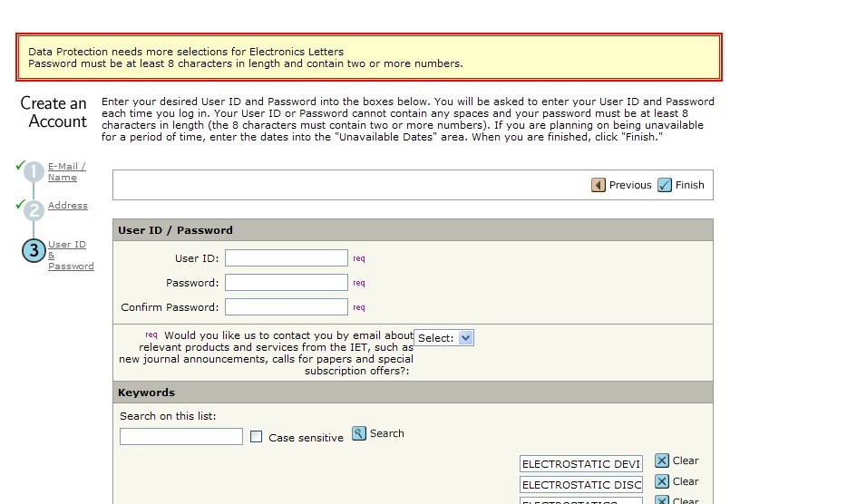Open the Address step link
Viewport: 847px width, 504px height.
[x=68, y=206]
